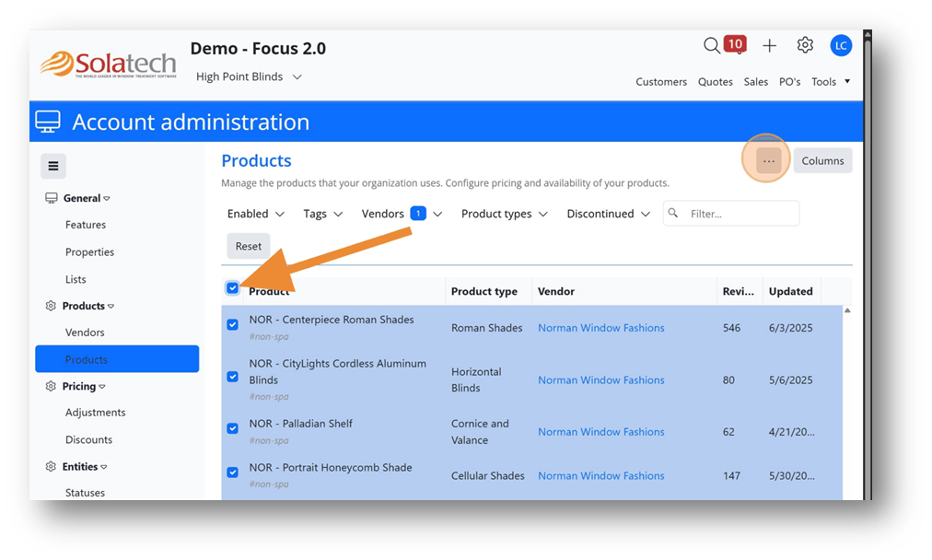Go to the Quotes menu
The height and width of the screenshot is (560, 932).
715,81
